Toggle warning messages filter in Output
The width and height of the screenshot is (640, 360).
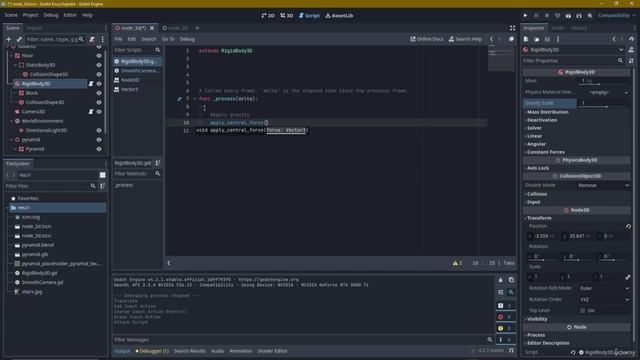click(x=505, y=328)
